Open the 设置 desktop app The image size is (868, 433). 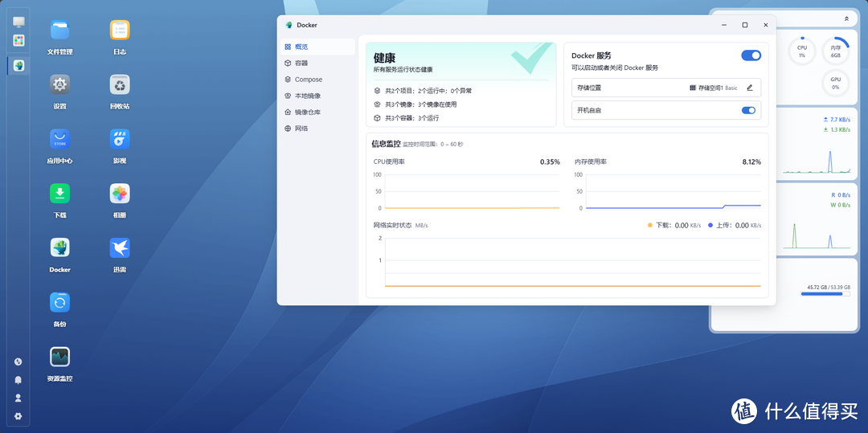59,84
